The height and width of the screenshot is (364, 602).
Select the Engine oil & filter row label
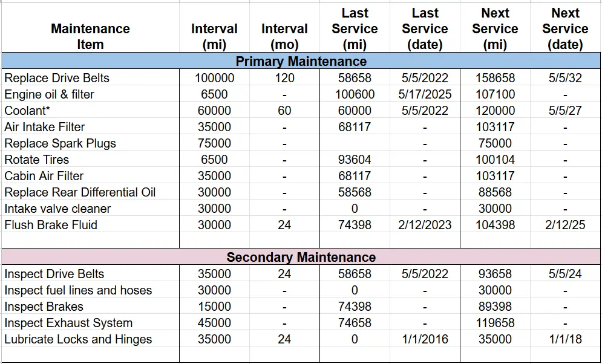(x=50, y=94)
